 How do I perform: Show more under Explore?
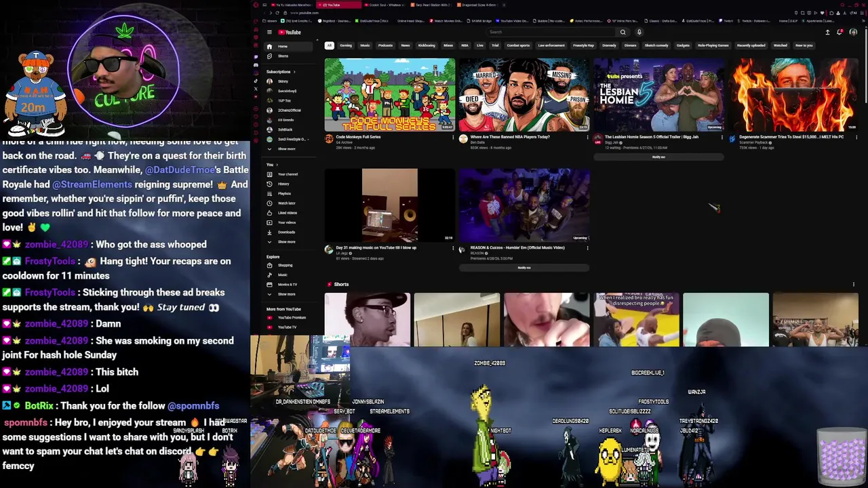coord(290,293)
